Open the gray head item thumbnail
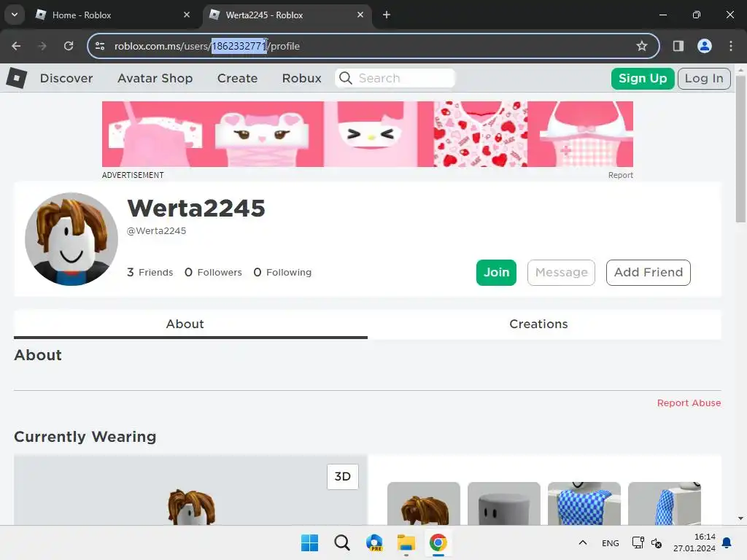Image resolution: width=747 pixels, height=560 pixels. [503, 503]
